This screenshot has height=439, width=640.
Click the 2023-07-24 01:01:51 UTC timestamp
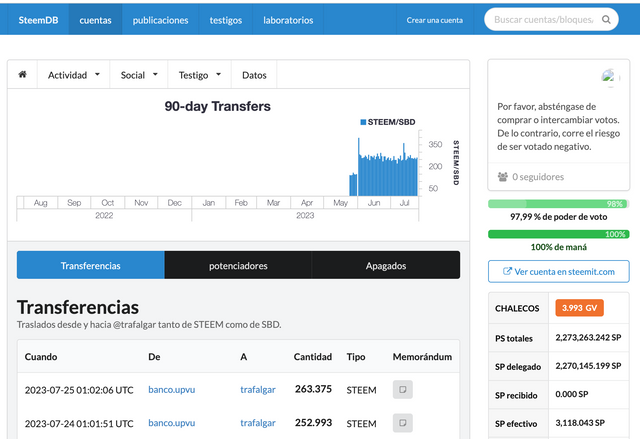click(79, 423)
